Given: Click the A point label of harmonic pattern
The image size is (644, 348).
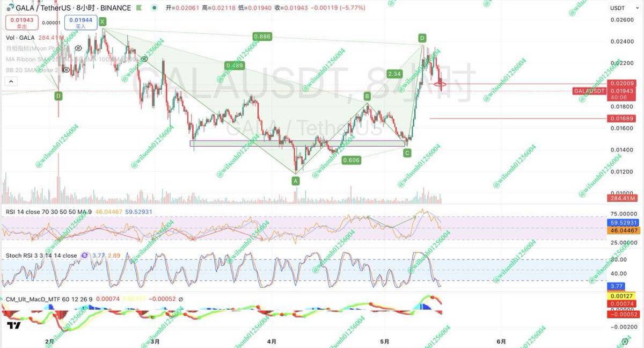Looking at the screenshot, I should pyautogui.click(x=296, y=182).
